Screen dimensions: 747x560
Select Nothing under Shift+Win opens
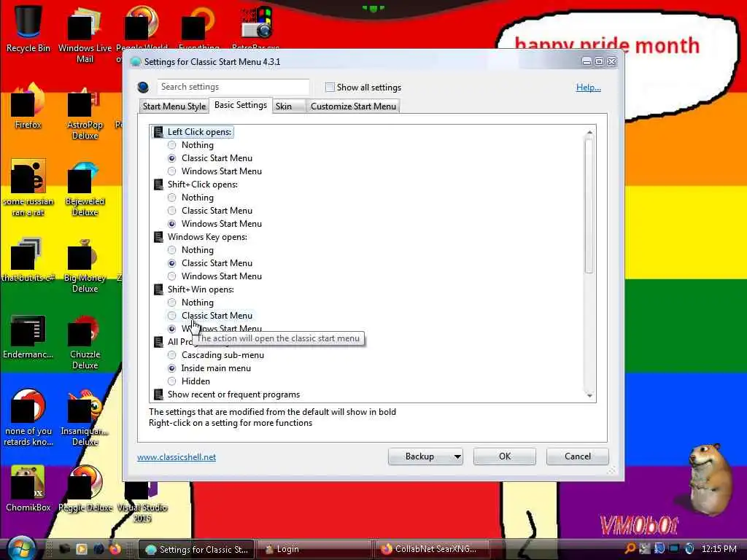click(172, 303)
